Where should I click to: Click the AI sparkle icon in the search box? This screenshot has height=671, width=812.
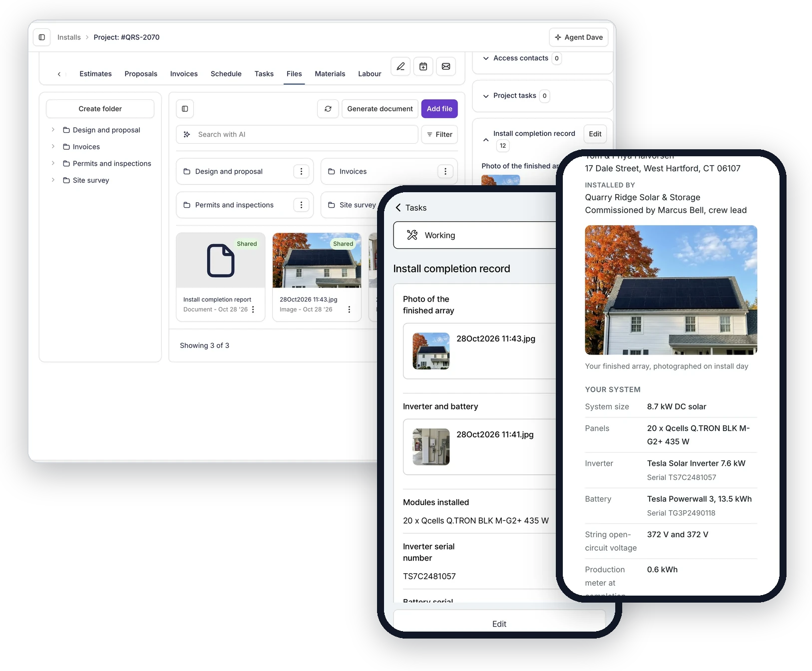187,135
